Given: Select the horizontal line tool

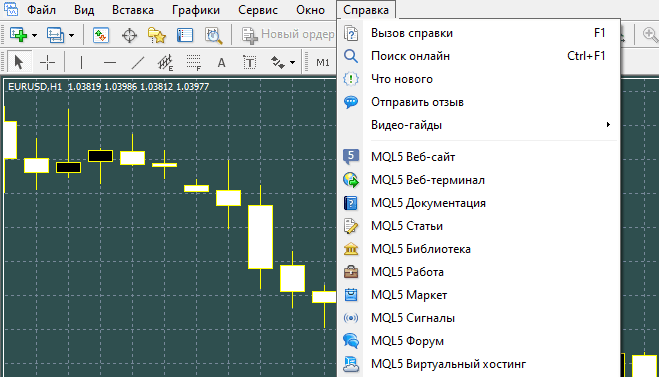Looking at the screenshot, I should tap(110, 63).
